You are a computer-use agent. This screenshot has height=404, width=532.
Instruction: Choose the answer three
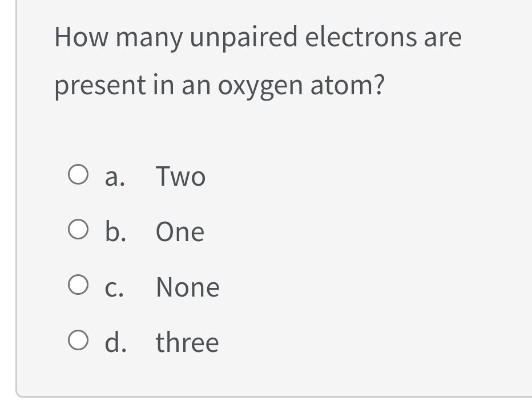(187, 342)
